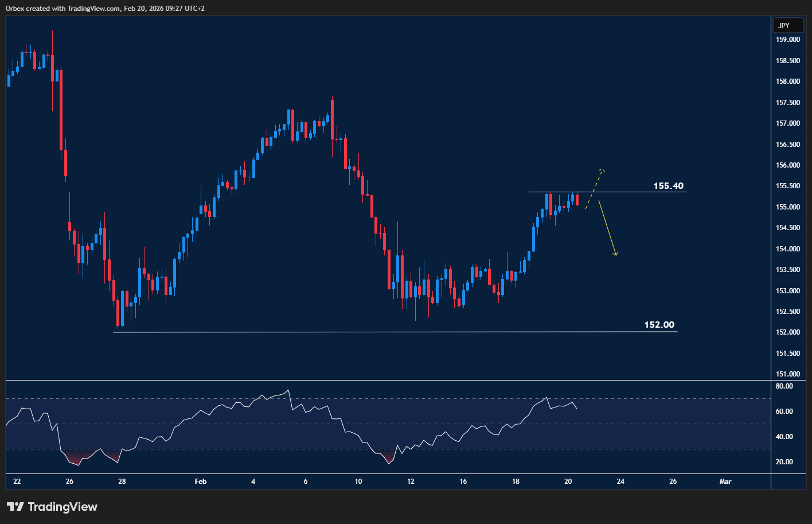Click the 155.000 price axis label
This screenshot has width=812, height=524.
point(787,207)
